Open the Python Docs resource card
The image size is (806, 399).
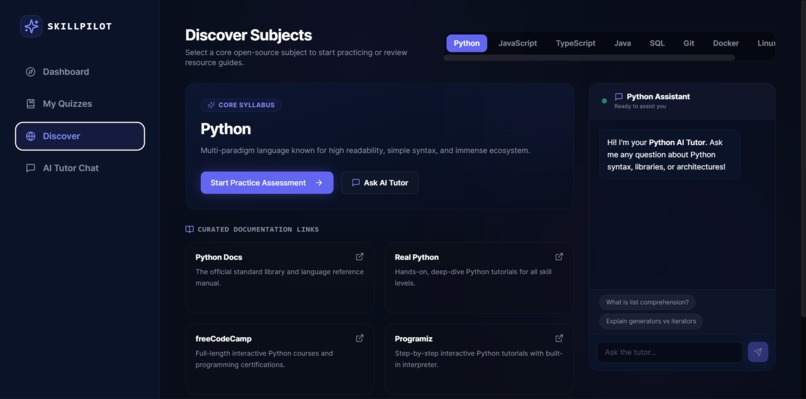point(280,278)
